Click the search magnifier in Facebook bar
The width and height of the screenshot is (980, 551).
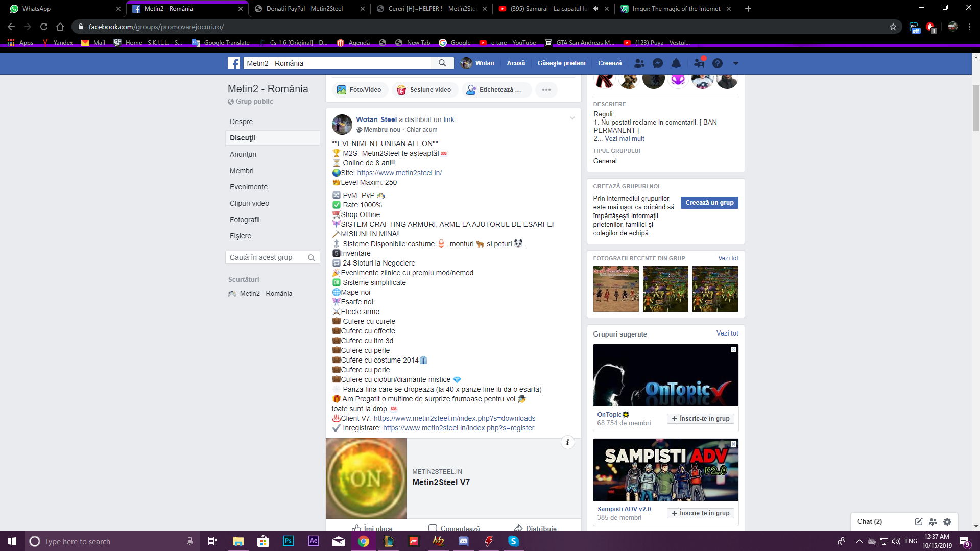tap(442, 63)
